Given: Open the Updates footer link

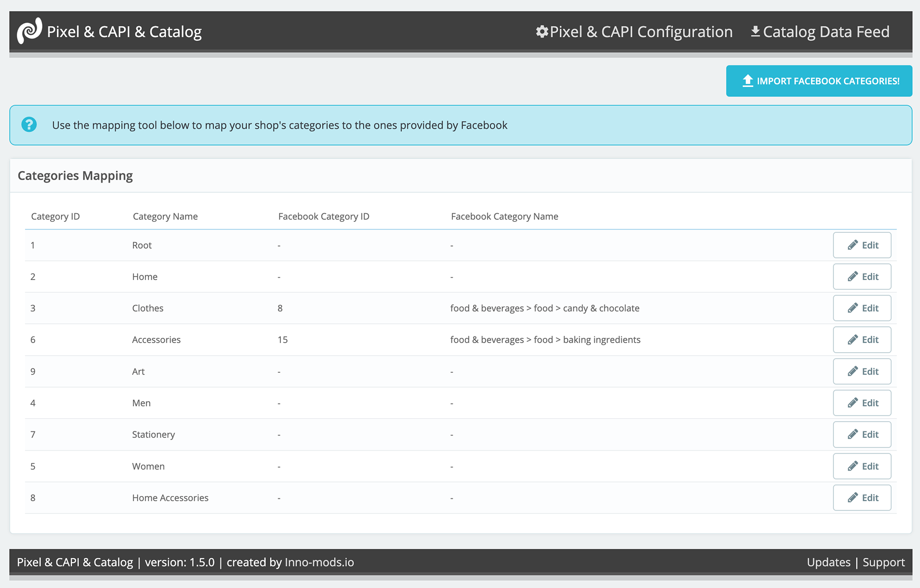Looking at the screenshot, I should [x=828, y=562].
